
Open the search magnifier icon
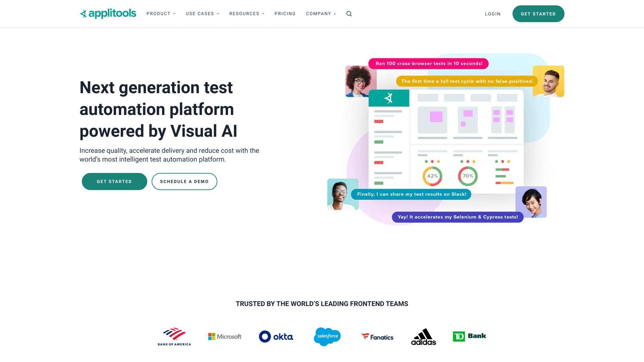[349, 14]
